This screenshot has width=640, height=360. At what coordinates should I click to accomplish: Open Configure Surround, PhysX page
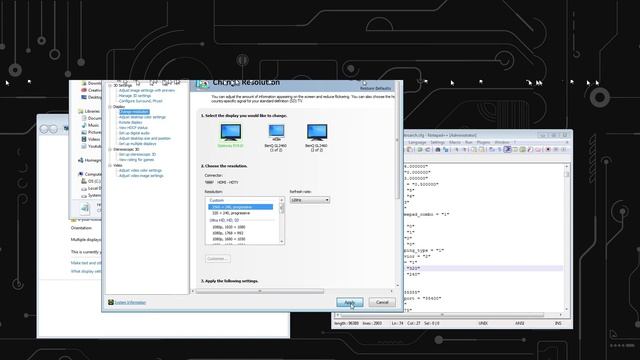coord(140,101)
